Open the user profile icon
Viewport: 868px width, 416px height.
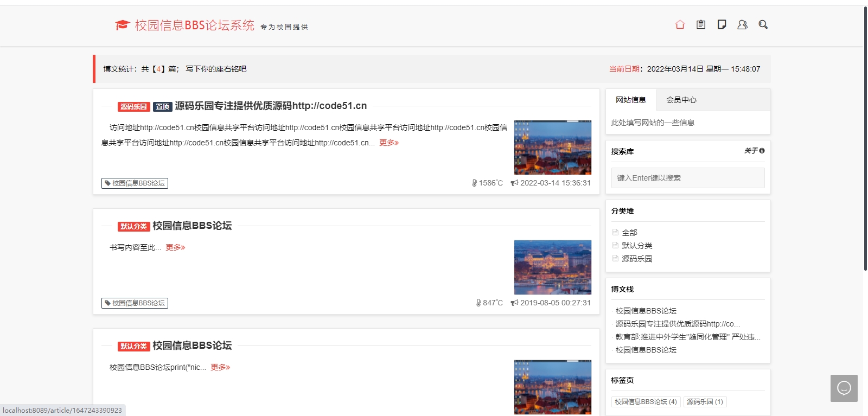tap(742, 24)
